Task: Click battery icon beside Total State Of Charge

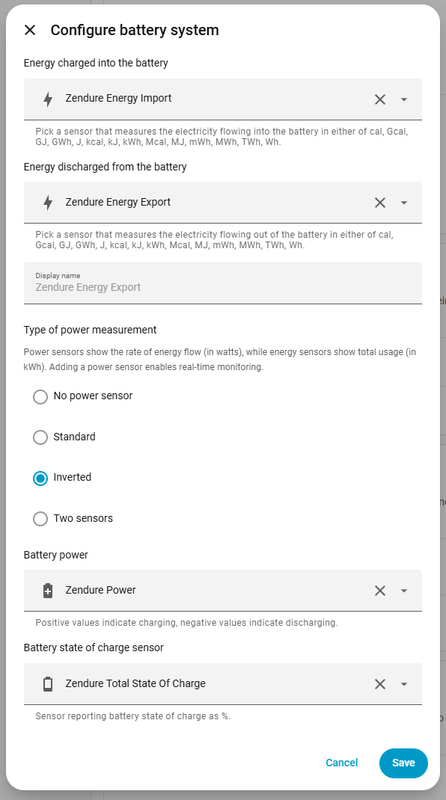Action: [48, 684]
